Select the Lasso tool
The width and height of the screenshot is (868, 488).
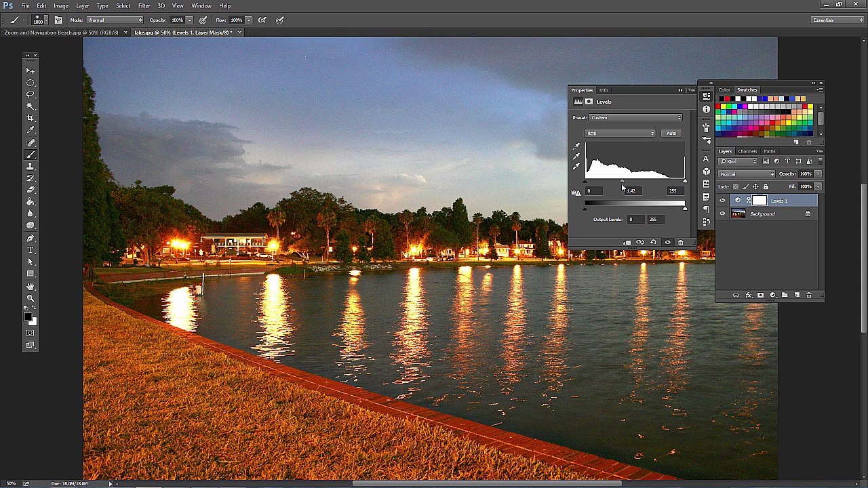pos(31,95)
